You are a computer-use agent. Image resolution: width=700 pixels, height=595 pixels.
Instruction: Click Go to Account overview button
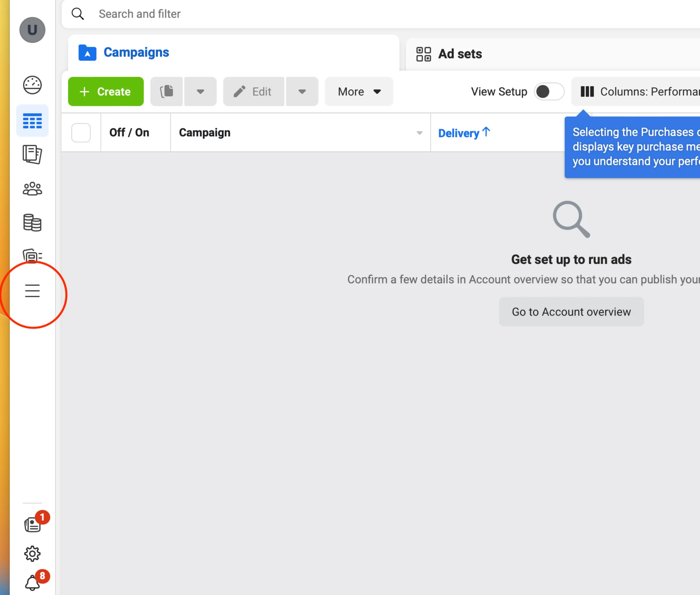pyautogui.click(x=571, y=312)
